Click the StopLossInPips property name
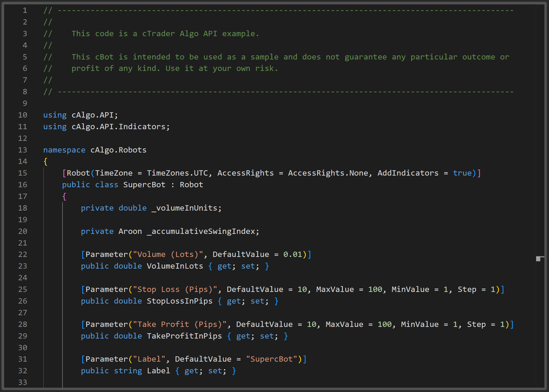 179,301
